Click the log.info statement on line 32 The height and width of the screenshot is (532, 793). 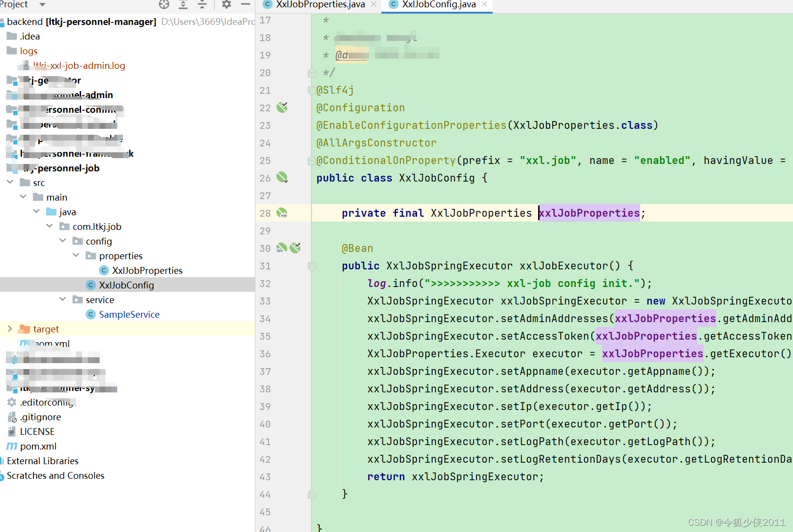(509, 283)
